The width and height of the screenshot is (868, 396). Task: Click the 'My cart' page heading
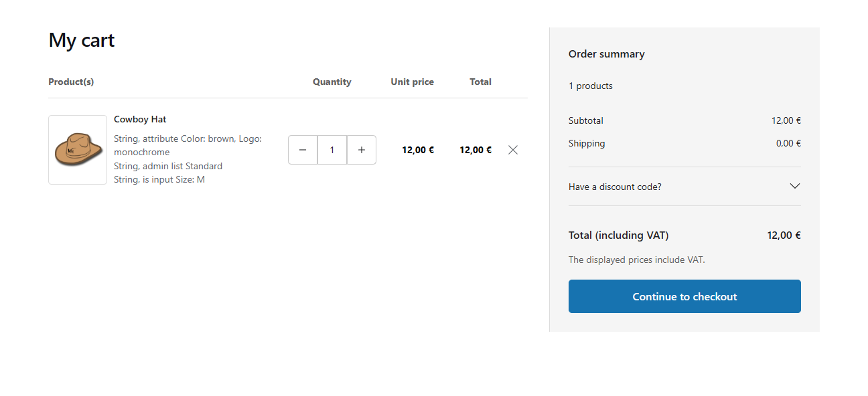pos(82,40)
